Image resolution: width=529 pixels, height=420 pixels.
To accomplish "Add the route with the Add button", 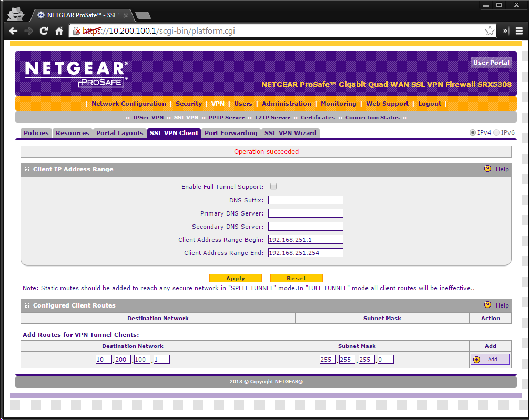I will 490,359.
